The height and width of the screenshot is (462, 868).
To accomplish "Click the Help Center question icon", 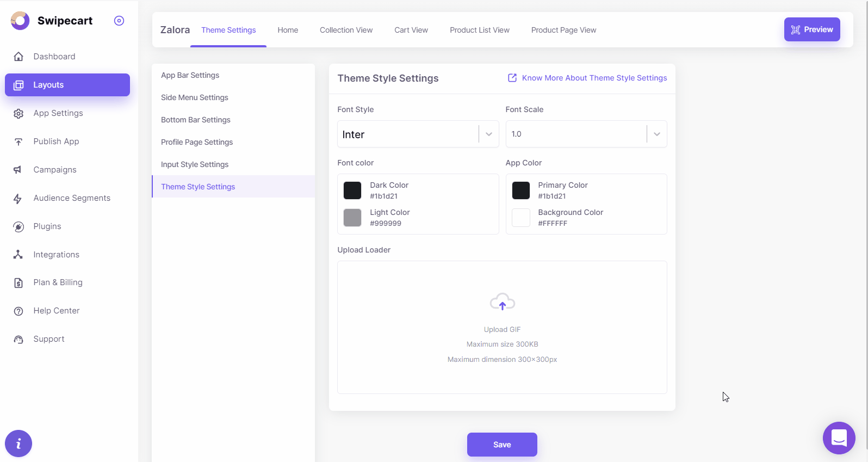I will pyautogui.click(x=18, y=311).
